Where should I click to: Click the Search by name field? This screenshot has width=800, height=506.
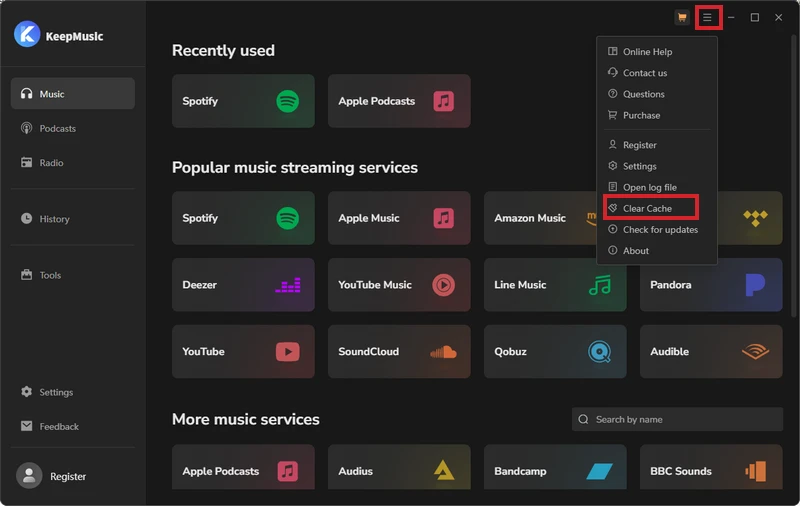pos(677,419)
